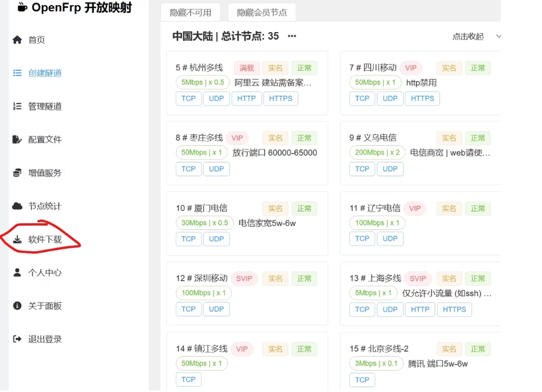Click the 电信家宽5w-6w description text
This screenshot has width=542, height=392.
click(267, 223)
